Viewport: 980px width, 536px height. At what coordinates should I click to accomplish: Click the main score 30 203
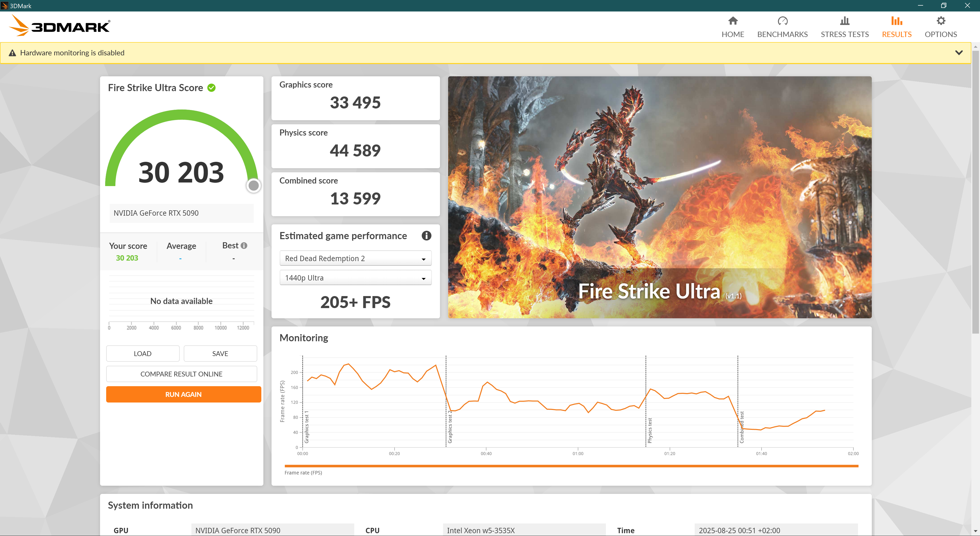[181, 172]
